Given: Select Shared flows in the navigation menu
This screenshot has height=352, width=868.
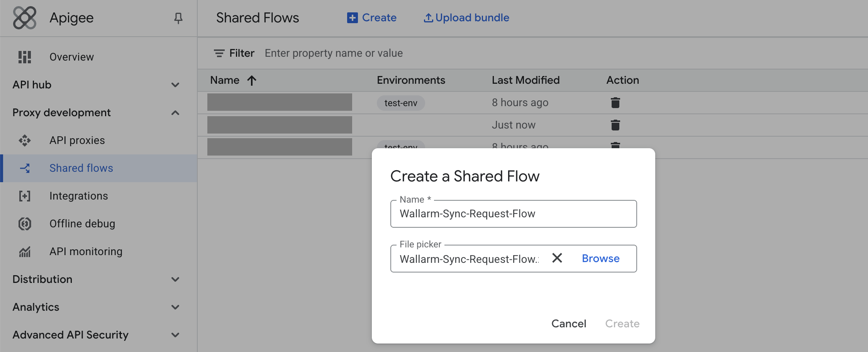Looking at the screenshot, I should coord(81,168).
